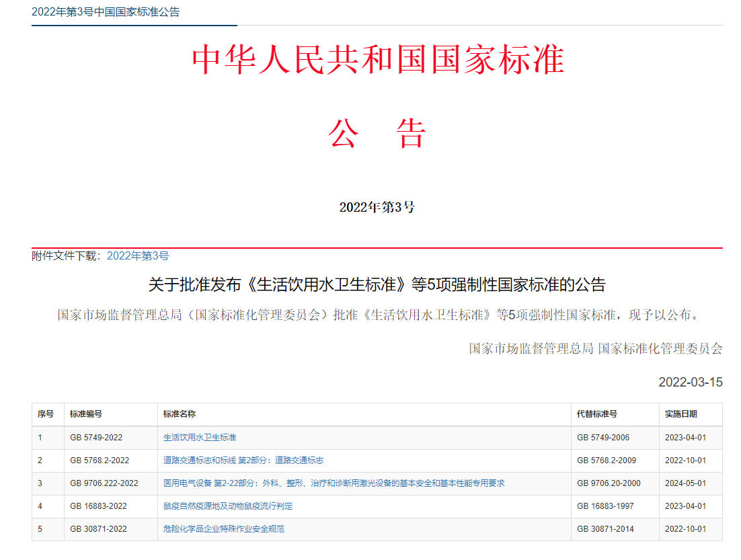Viewport: 741px width, 560px height.
Task: Click the 标准名称 column header
Action: [180, 414]
